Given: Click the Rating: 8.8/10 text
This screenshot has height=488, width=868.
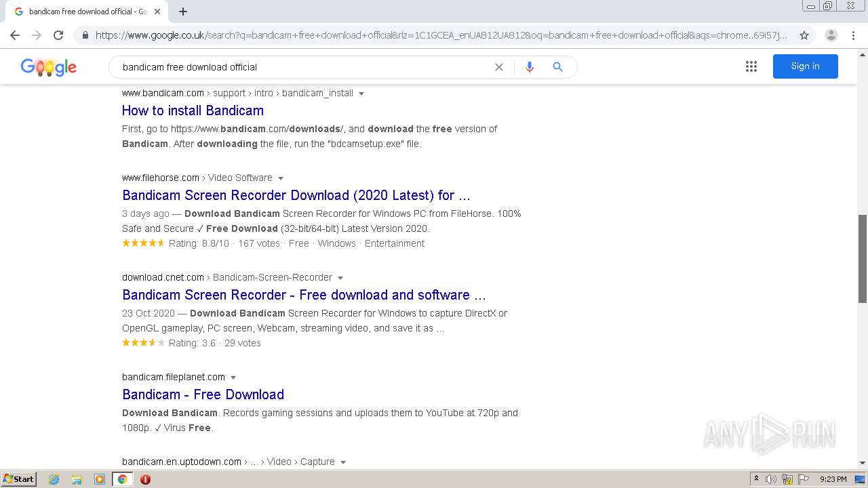Looking at the screenshot, I should 199,243.
